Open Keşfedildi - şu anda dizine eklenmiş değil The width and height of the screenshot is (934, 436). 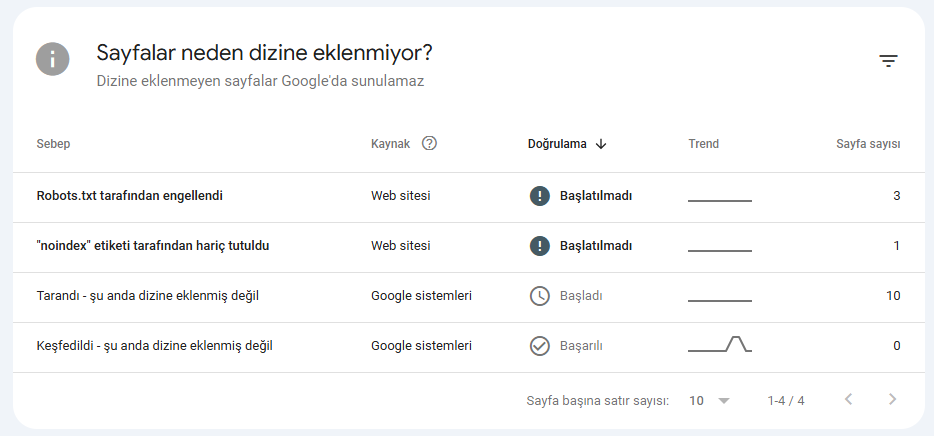(468, 348)
